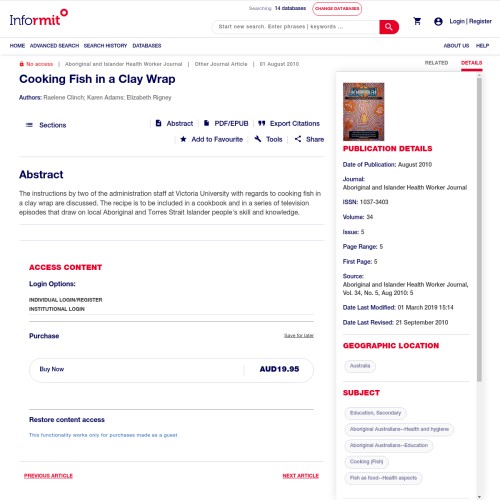Open Search History menu item

[105, 46]
